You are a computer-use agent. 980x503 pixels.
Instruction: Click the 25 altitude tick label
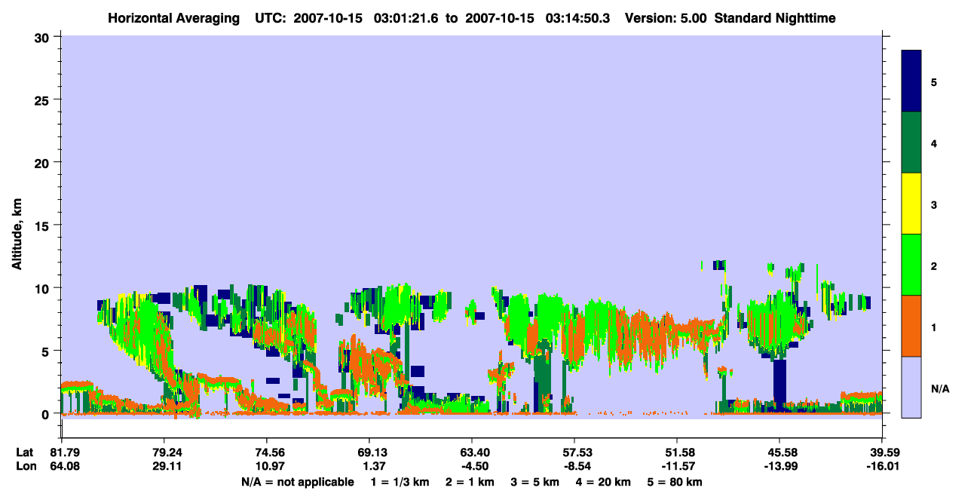click(x=43, y=100)
